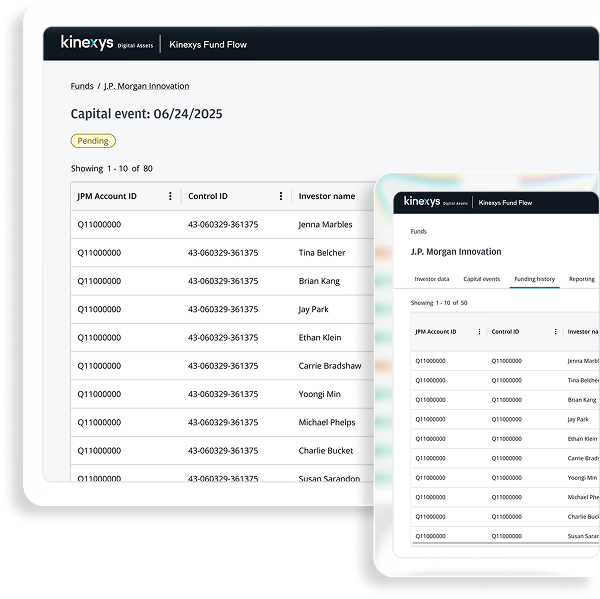
Task: Click the Jay Park name in large window
Action: [x=313, y=310]
